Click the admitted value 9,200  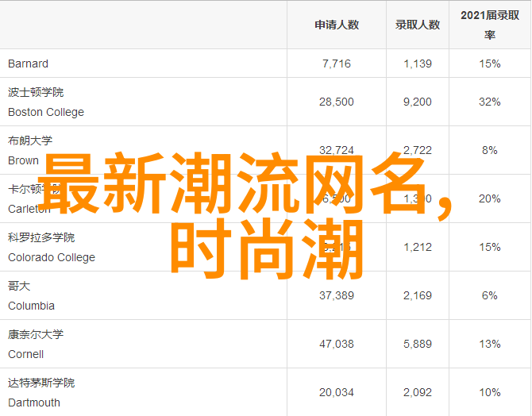pyautogui.click(x=418, y=102)
